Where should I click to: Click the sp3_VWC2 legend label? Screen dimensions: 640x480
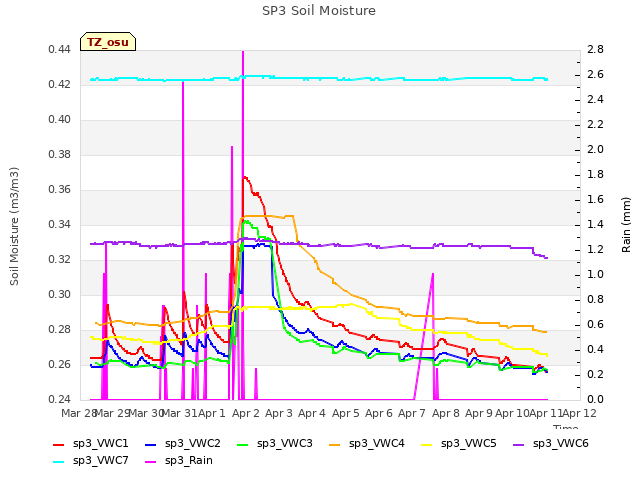click(x=193, y=443)
